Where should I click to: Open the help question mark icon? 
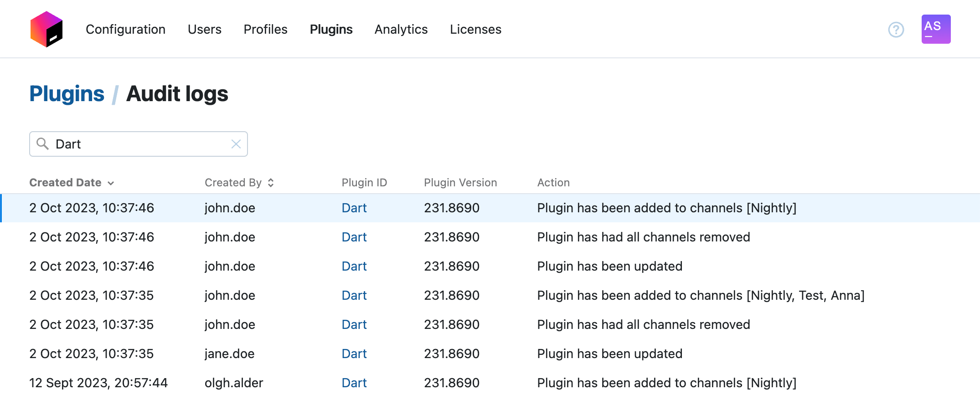click(x=896, y=30)
